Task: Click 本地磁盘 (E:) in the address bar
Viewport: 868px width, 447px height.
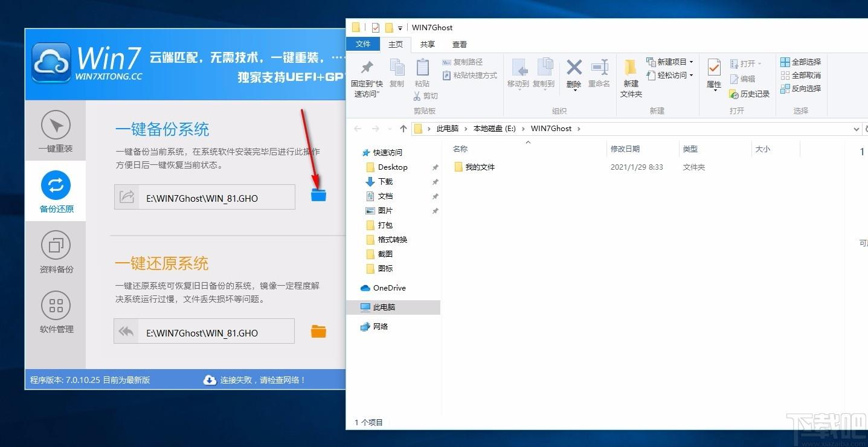Action: coord(494,129)
